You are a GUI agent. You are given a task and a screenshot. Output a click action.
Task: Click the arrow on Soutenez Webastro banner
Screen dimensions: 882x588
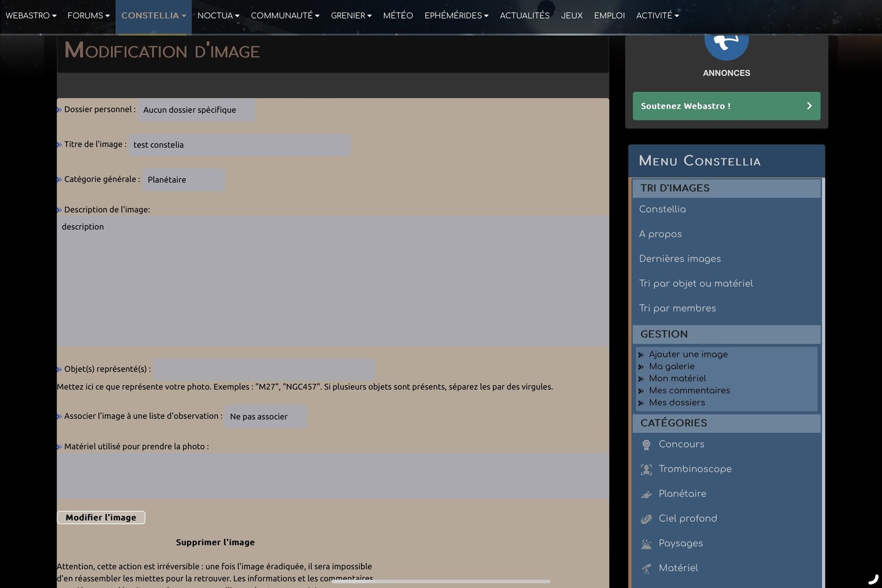(x=809, y=106)
